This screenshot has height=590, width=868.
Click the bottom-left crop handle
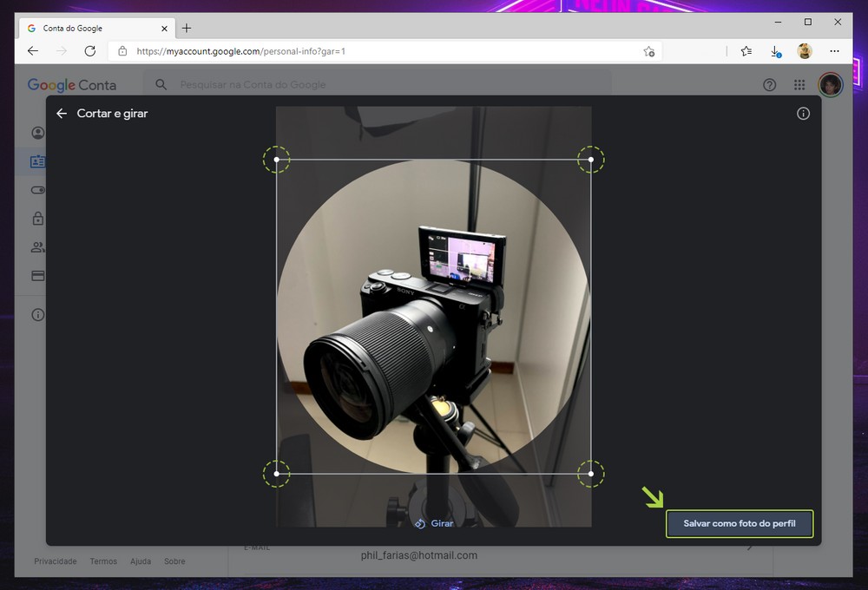(x=277, y=474)
